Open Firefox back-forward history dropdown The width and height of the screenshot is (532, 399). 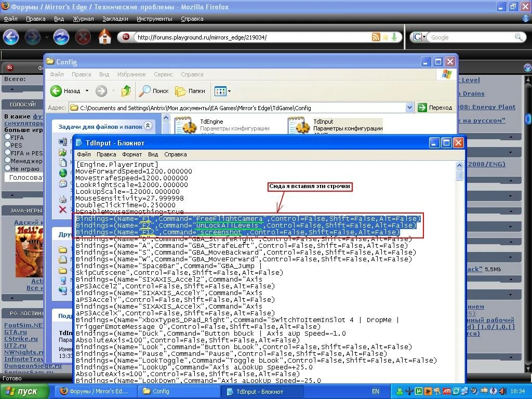(46, 37)
